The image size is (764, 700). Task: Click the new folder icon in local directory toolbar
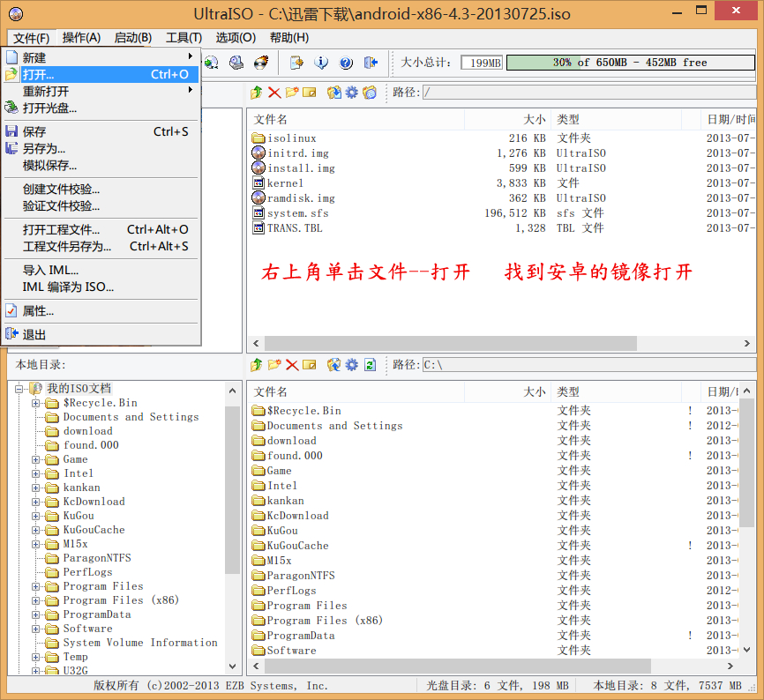(274, 365)
